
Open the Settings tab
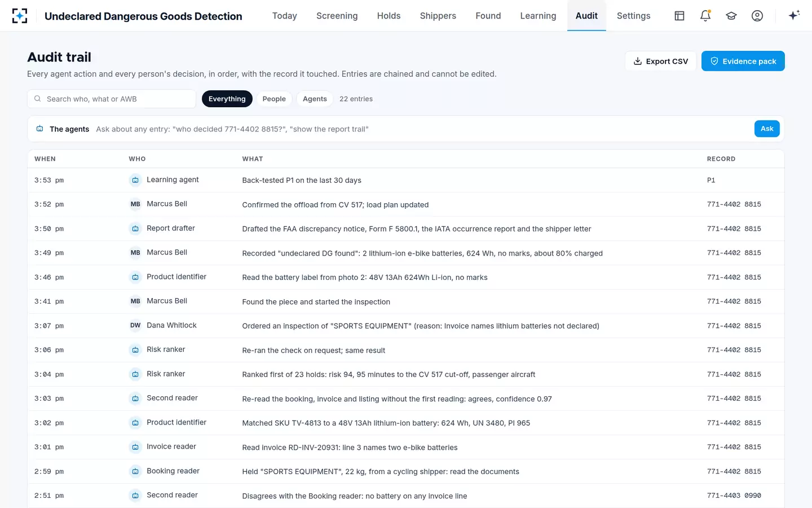(x=633, y=16)
